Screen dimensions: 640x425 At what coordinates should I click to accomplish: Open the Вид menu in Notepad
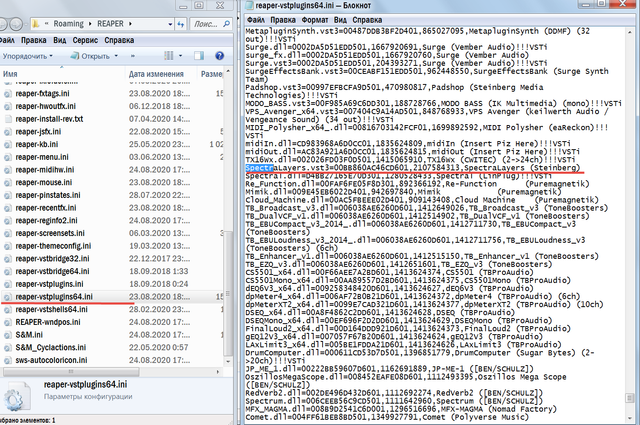(x=340, y=20)
